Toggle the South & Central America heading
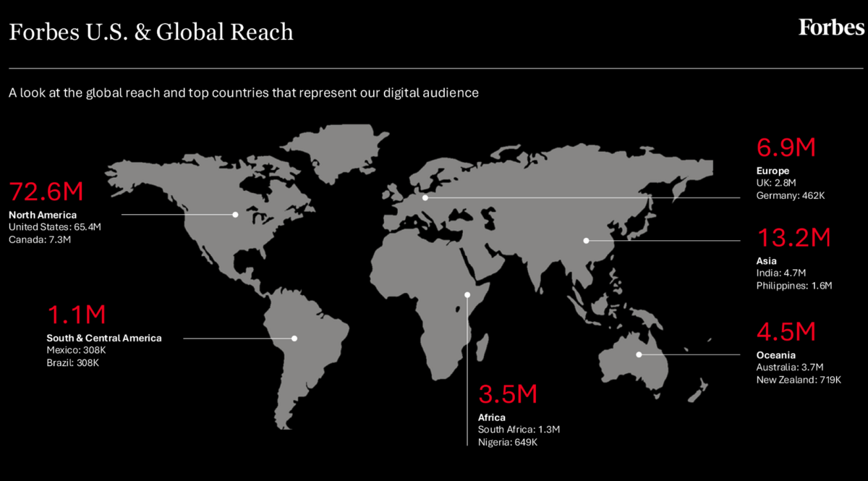The height and width of the screenshot is (481, 868). pyautogui.click(x=103, y=338)
